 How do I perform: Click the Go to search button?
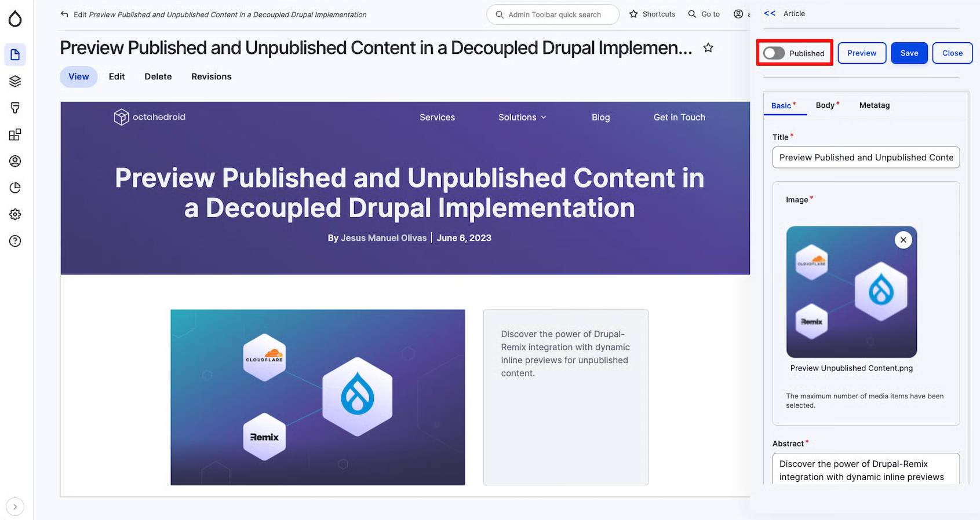click(x=704, y=14)
